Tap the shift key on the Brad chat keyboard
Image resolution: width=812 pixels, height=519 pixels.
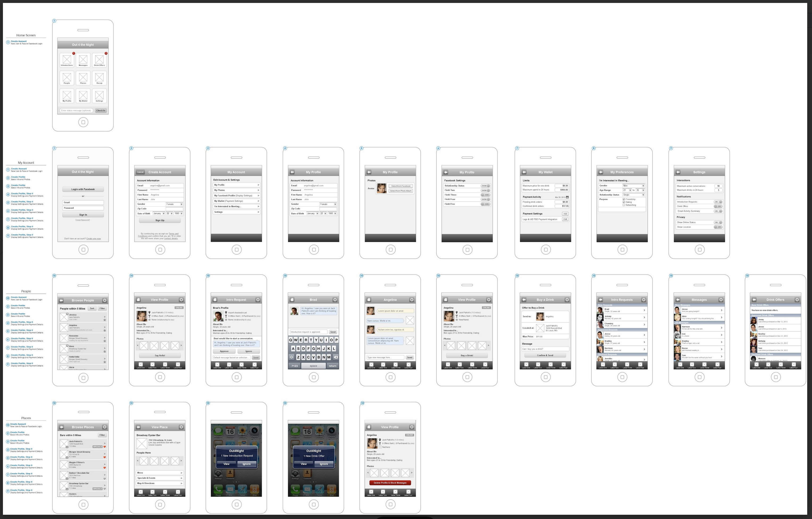(x=291, y=357)
